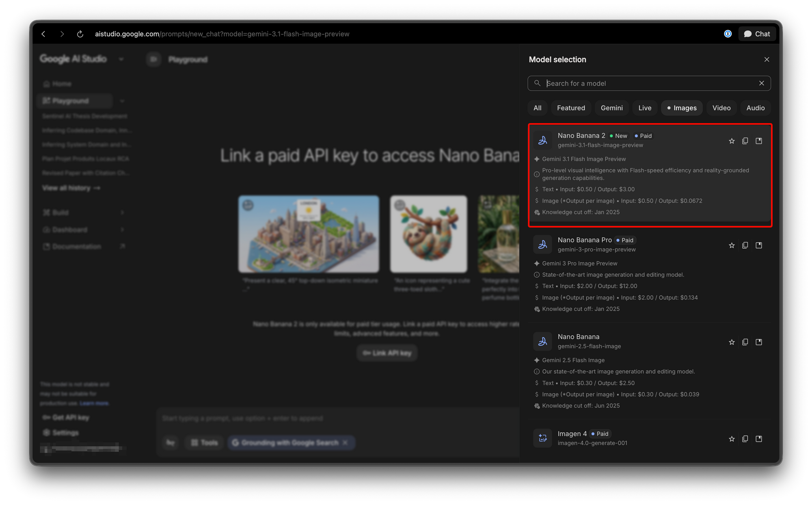Select the isometric city example thumbnail

tap(309, 234)
